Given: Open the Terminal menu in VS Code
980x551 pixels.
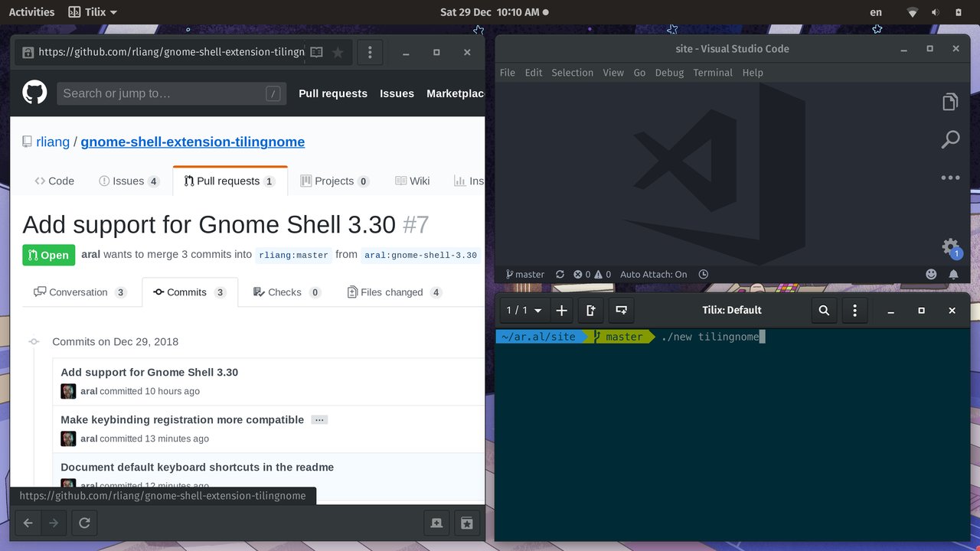Looking at the screenshot, I should 713,73.
